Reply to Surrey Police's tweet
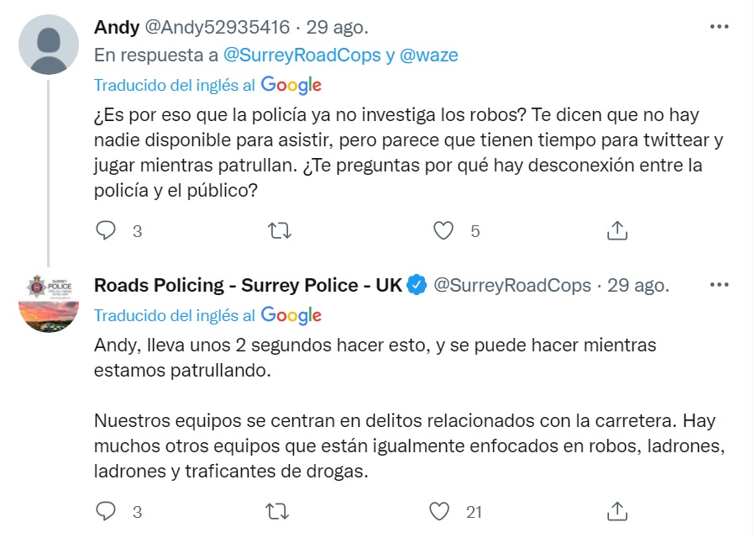 106,510
